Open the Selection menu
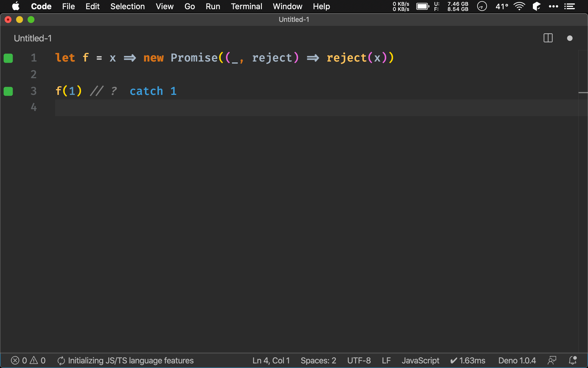 click(127, 6)
